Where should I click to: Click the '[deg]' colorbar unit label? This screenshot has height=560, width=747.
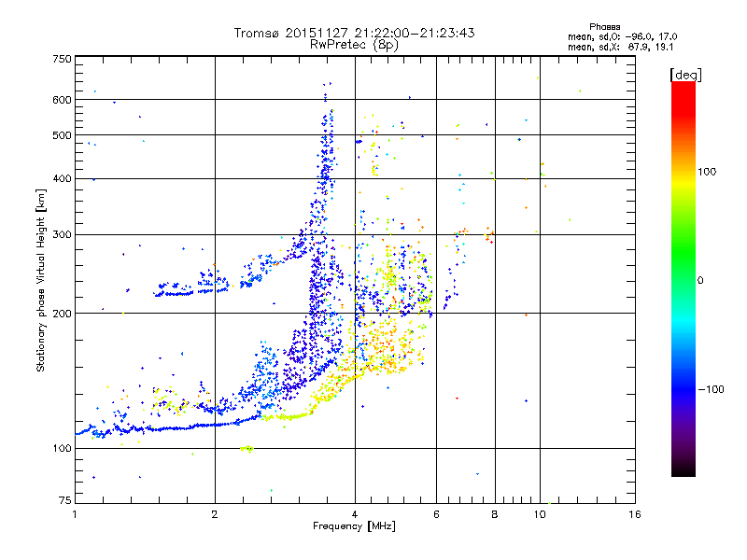click(x=685, y=75)
